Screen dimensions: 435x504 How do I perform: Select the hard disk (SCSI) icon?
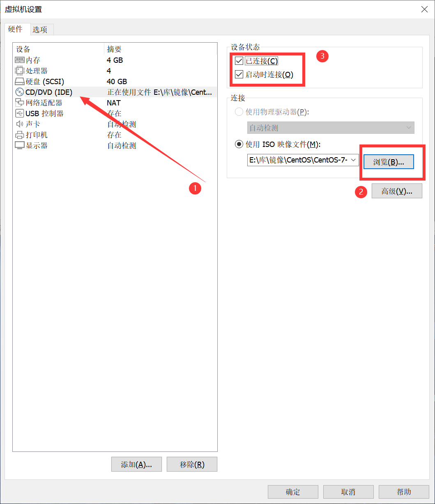tap(20, 81)
